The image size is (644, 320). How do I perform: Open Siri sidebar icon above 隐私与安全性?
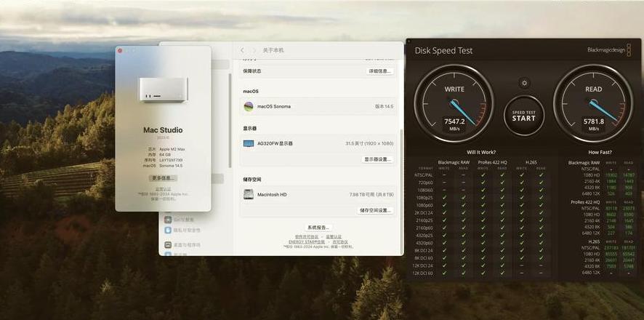(168, 220)
